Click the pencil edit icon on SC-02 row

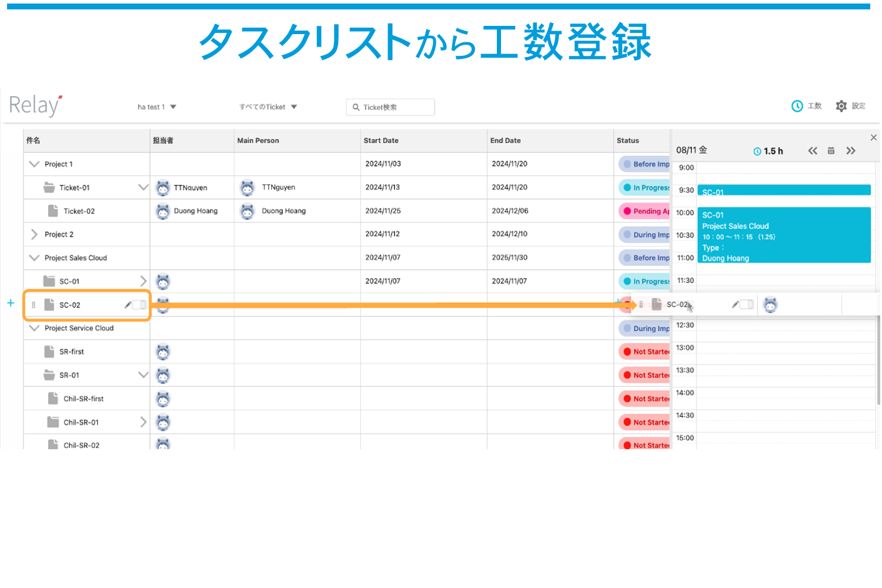[128, 305]
